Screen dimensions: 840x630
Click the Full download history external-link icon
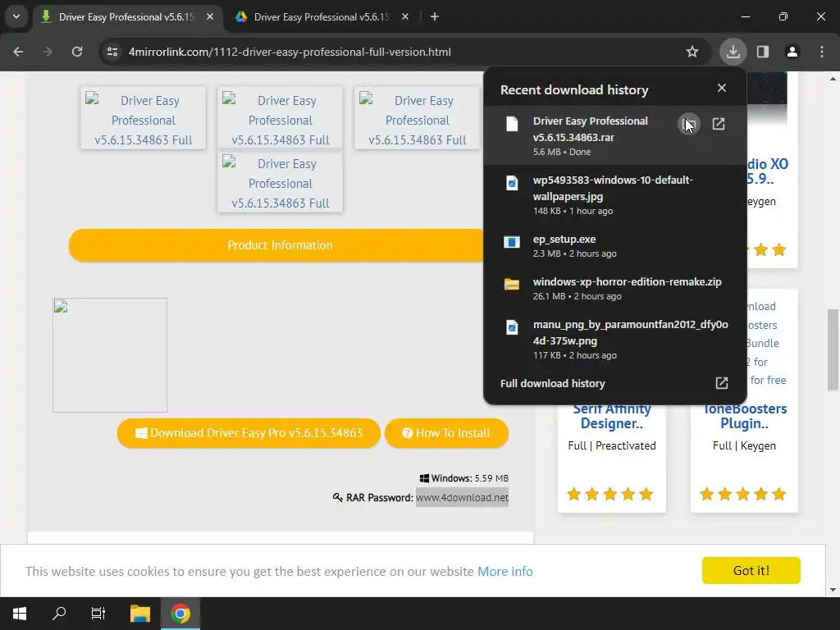point(722,384)
